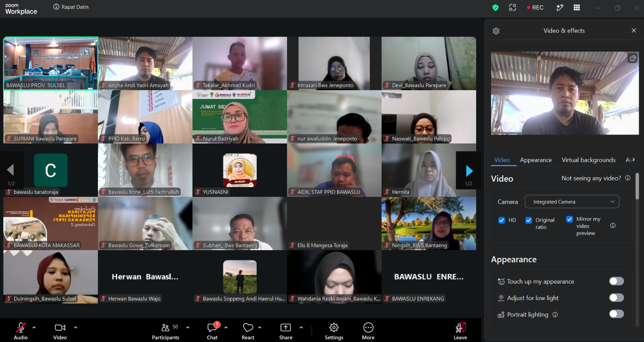This screenshot has height=342, width=644.
Task: Expand participants options arrow
Action: click(188, 327)
